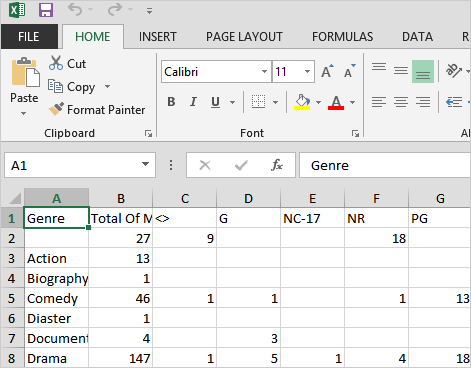Apply red font color
471x368 pixels.
[336, 102]
